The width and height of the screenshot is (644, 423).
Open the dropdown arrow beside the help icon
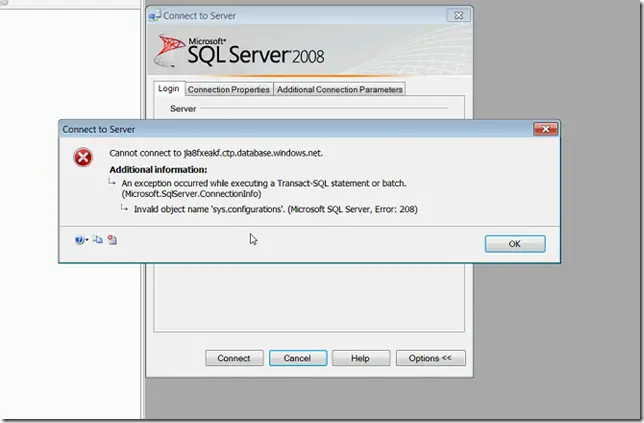click(87, 240)
